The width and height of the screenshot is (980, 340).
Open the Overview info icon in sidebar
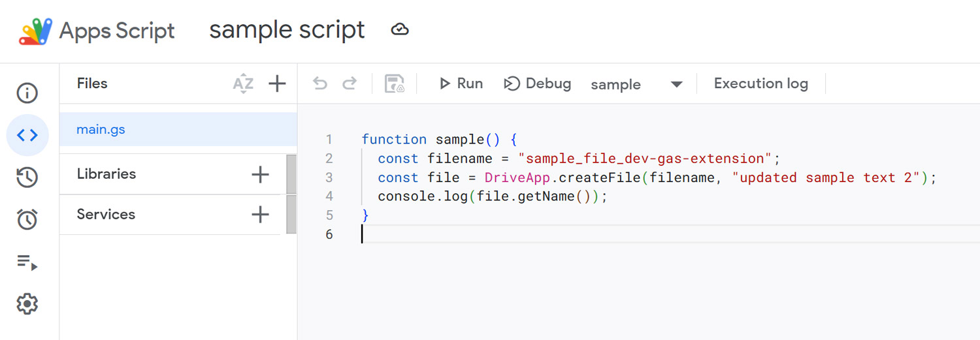(27, 93)
